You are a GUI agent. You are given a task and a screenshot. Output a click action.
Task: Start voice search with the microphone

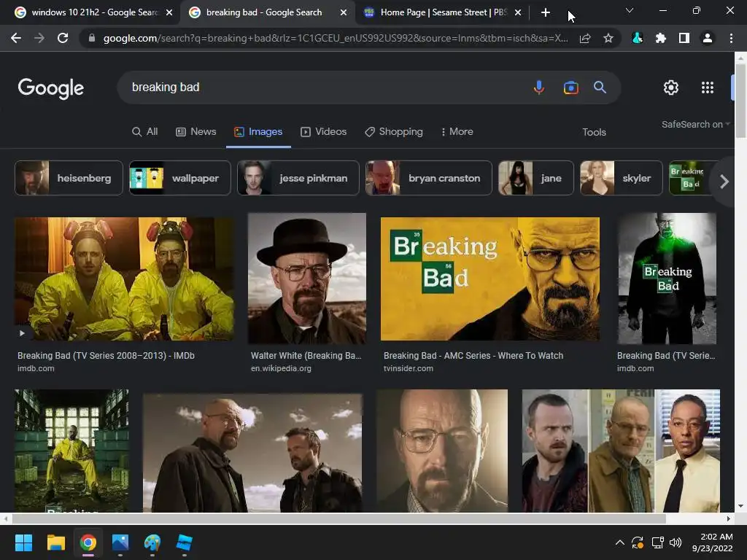click(539, 87)
